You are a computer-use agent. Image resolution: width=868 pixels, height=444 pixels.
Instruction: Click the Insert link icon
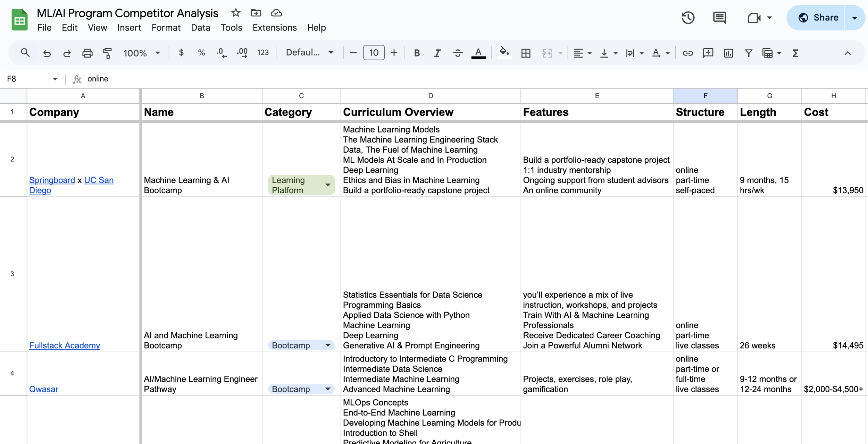click(x=687, y=53)
